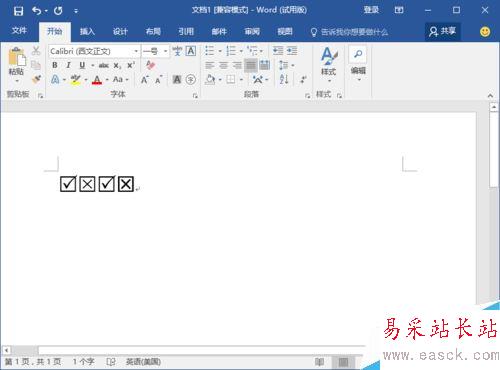
Task: Click the Share (共享) button
Action: [x=443, y=32]
